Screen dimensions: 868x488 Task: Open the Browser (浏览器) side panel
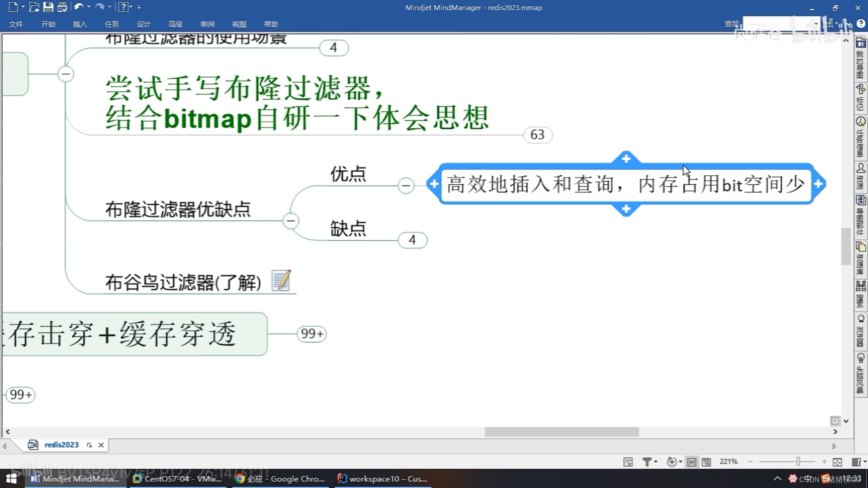coord(861,331)
